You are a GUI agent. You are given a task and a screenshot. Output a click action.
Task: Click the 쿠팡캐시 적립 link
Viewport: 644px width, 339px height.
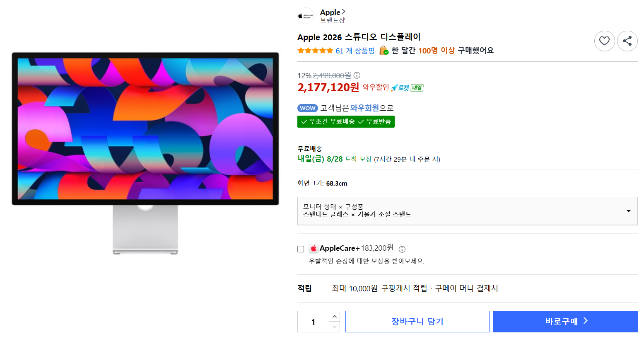[x=404, y=288]
